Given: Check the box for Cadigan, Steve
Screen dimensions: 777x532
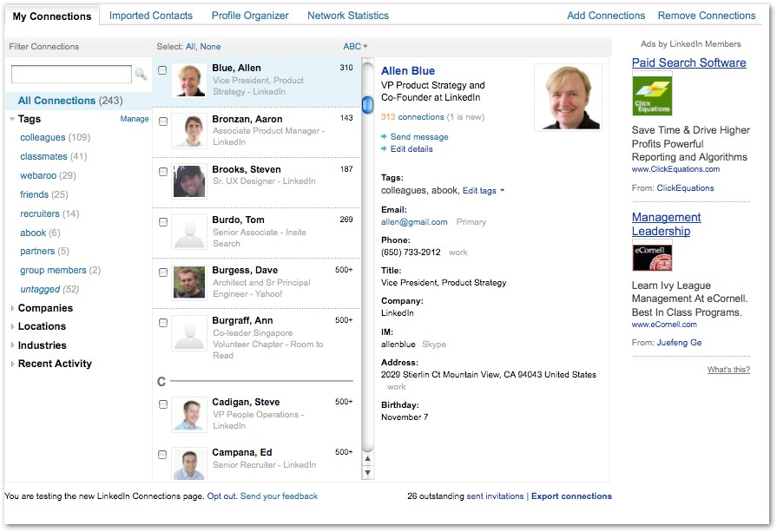Looking at the screenshot, I should 162,404.
